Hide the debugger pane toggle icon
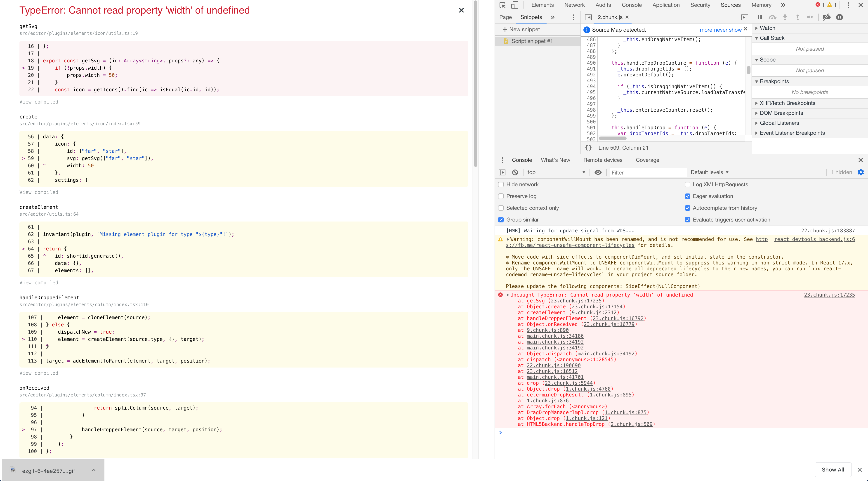This screenshot has width=868, height=481. point(745,17)
